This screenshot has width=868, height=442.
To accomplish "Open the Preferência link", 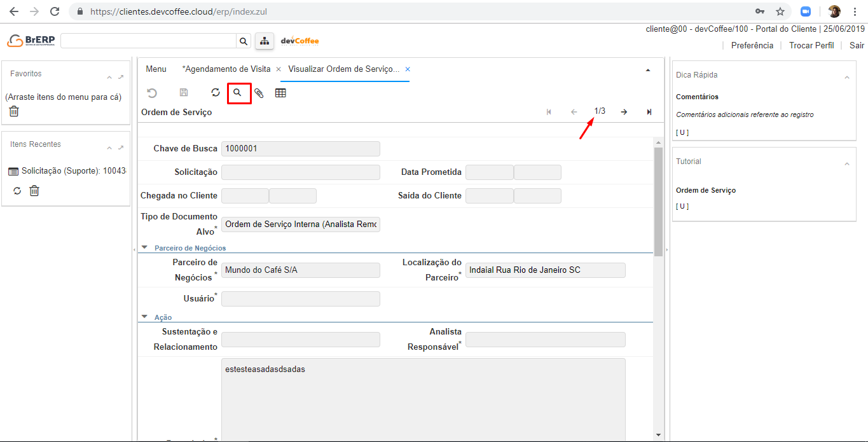I will [752, 45].
